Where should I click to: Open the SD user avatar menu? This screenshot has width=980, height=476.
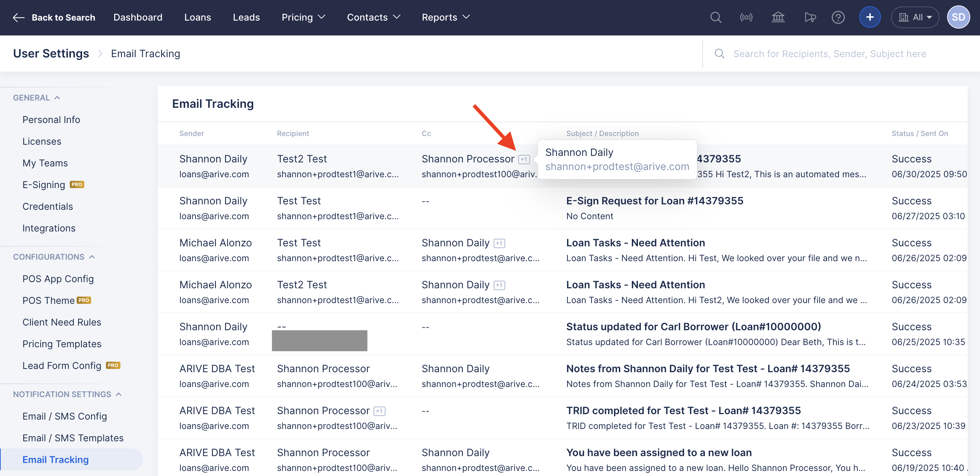click(x=958, y=17)
